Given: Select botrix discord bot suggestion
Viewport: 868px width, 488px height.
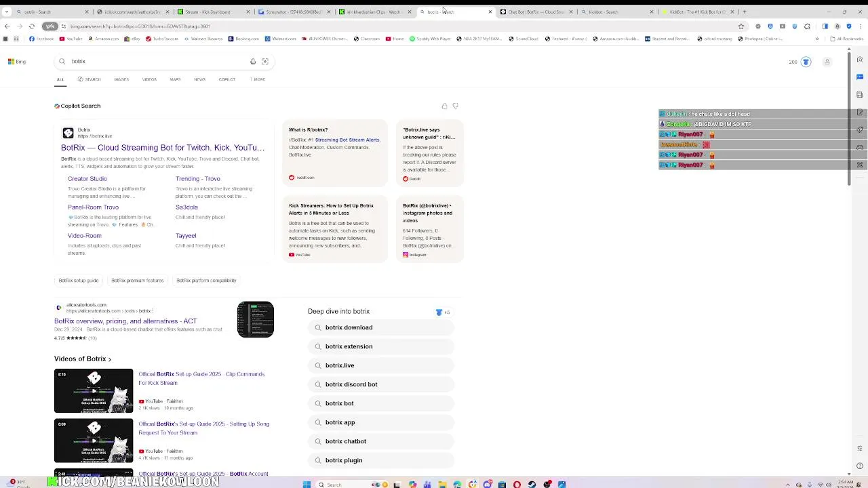Looking at the screenshot, I should click(x=380, y=384).
